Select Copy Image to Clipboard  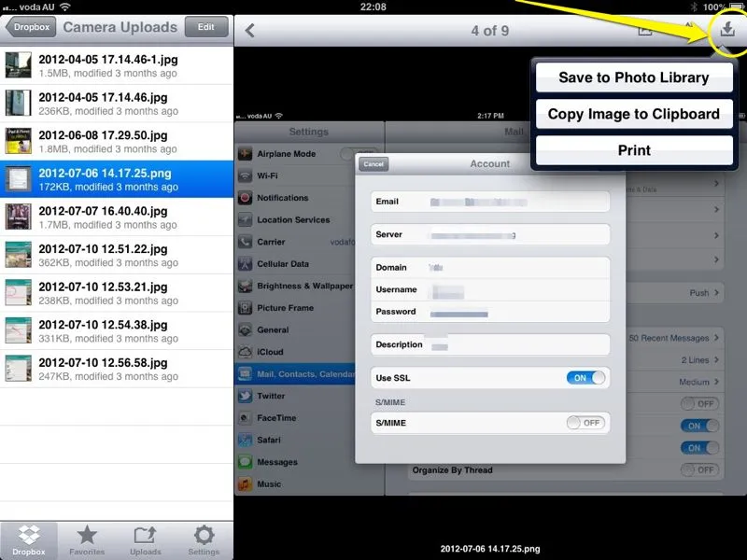(x=634, y=114)
